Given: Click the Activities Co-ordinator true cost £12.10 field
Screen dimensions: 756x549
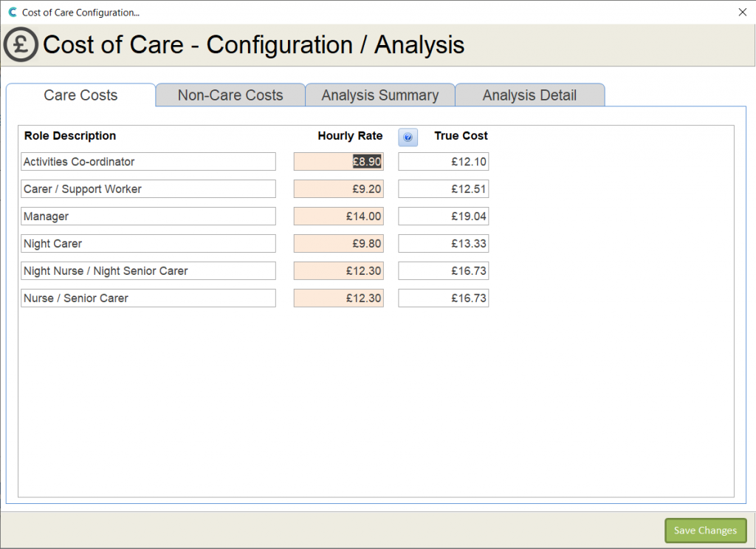Looking at the screenshot, I should [443, 162].
